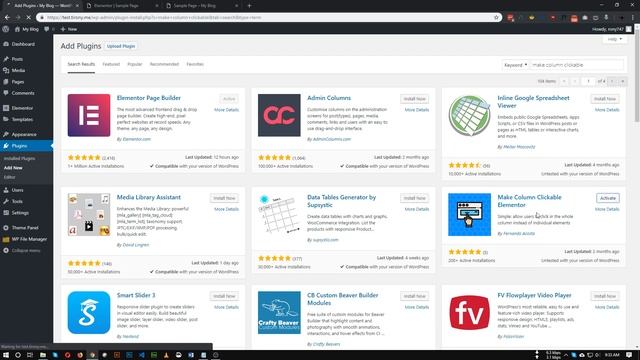Open the Keyword search type dropdown
The width and height of the screenshot is (640, 360).
point(516,65)
